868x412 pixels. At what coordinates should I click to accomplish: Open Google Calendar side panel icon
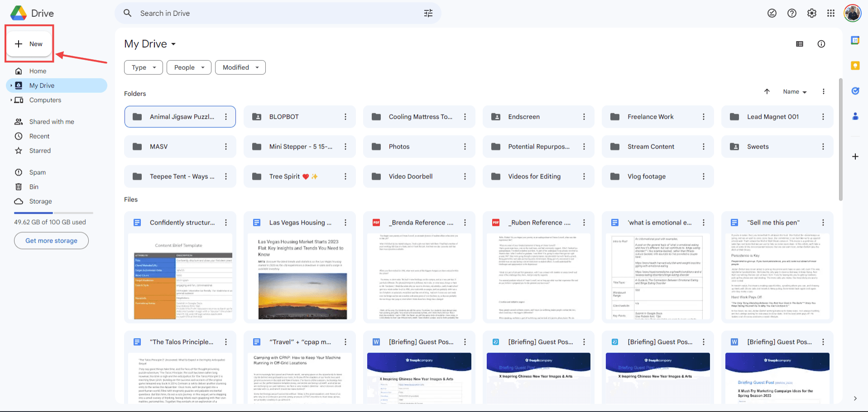[855, 40]
